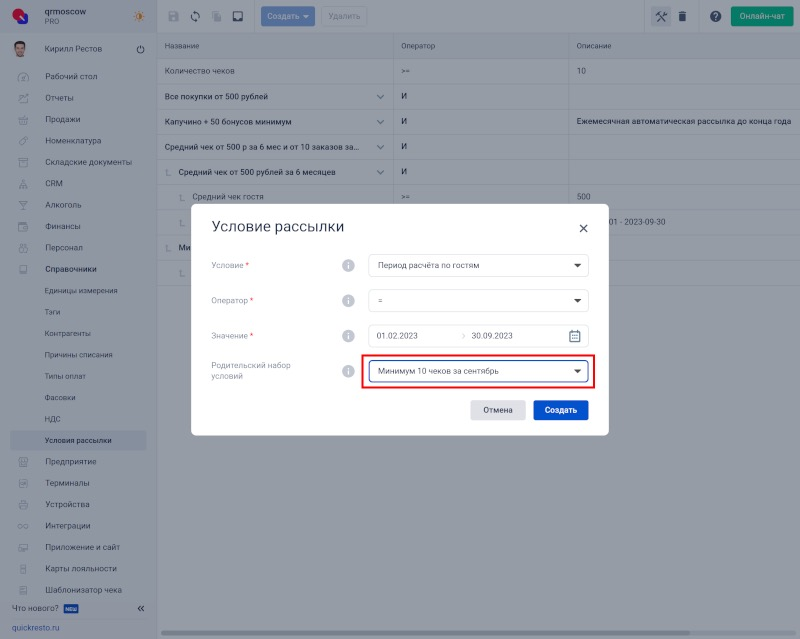Open Что нового? link
800x639 pixels.
click(35, 608)
